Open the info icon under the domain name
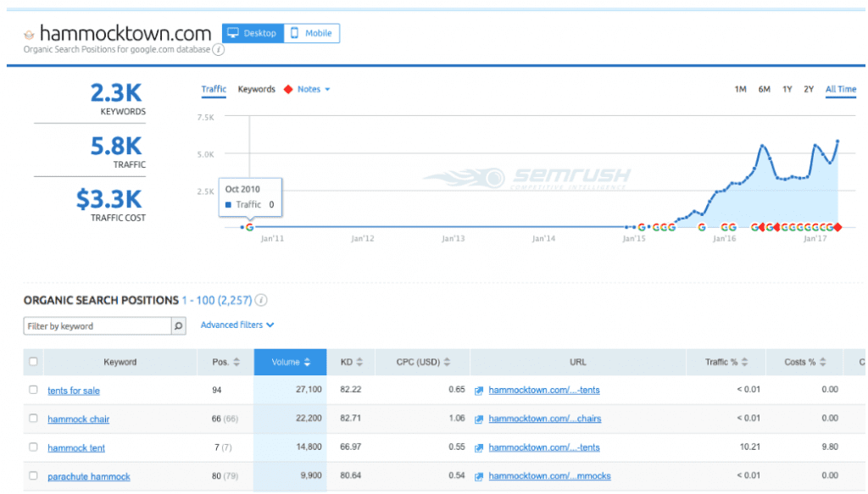 (x=219, y=50)
